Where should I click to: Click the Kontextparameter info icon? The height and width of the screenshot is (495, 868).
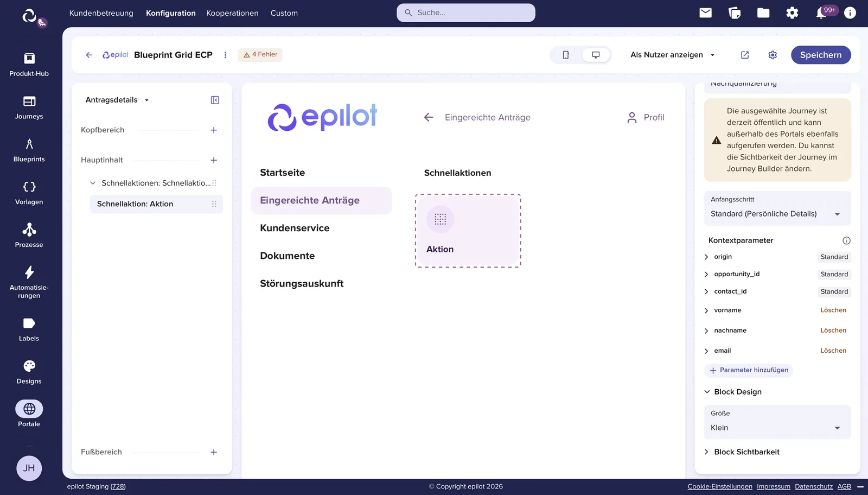click(846, 240)
